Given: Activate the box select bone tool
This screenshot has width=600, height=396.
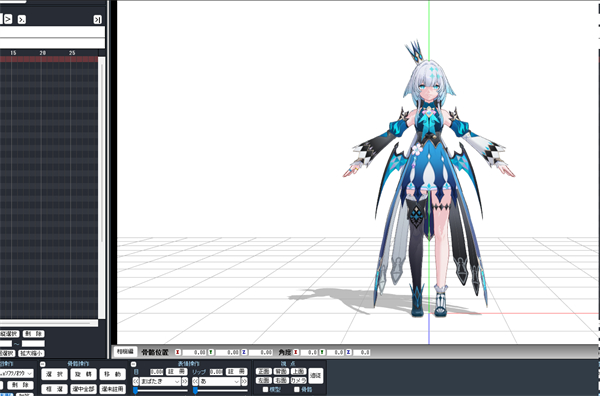Looking at the screenshot, I should click(54, 389).
